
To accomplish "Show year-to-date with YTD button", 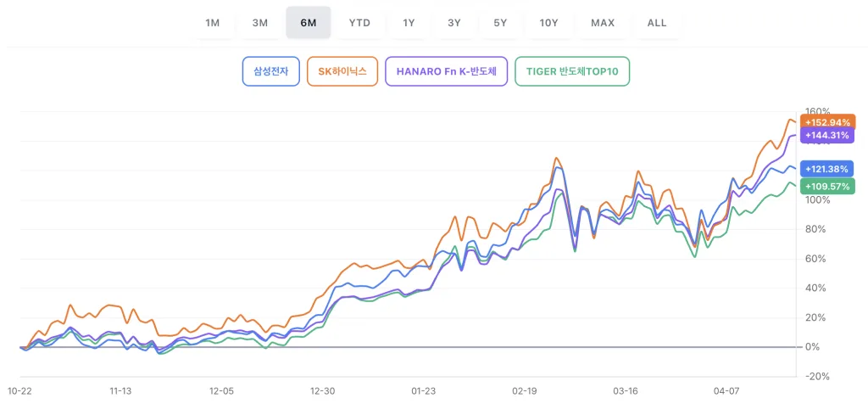I will coord(359,23).
